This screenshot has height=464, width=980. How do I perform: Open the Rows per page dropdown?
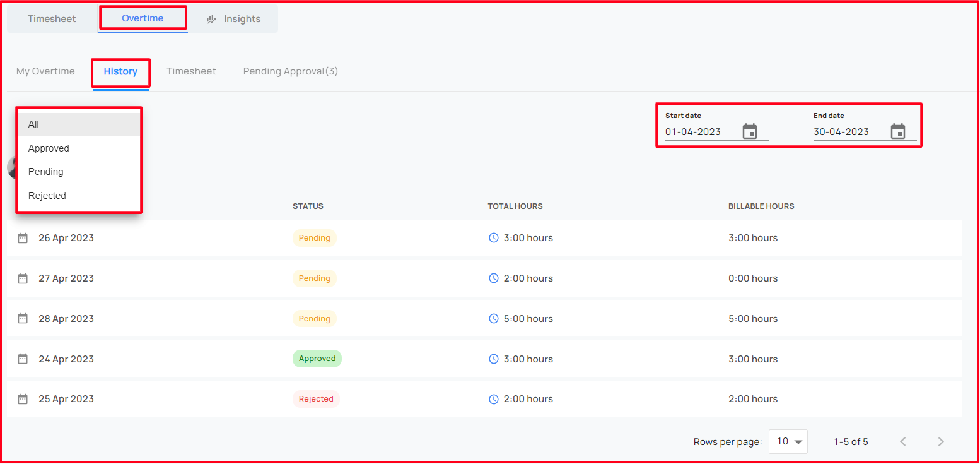tap(788, 442)
